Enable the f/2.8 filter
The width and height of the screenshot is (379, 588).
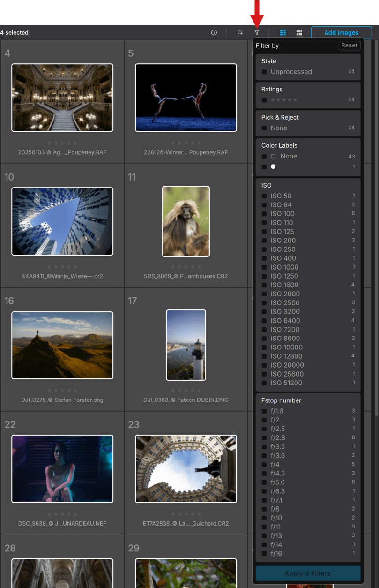pyautogui.click(x=264, y=438)
